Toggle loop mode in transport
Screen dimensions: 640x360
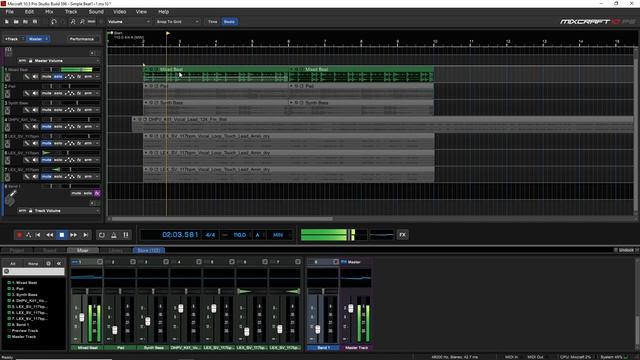coord(102,235)
